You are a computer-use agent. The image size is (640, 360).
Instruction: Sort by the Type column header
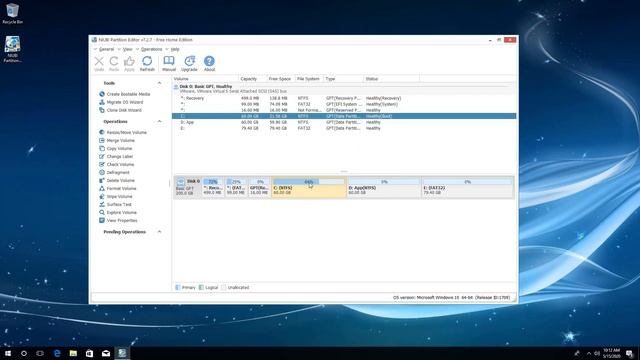click(x=343, y=78)
